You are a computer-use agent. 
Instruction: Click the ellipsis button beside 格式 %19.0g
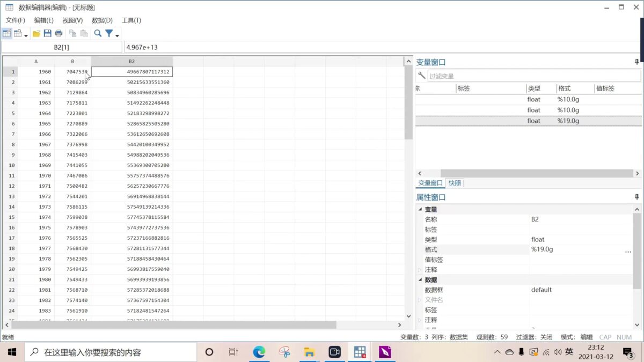pyautogui.click(x=628, y=250)
